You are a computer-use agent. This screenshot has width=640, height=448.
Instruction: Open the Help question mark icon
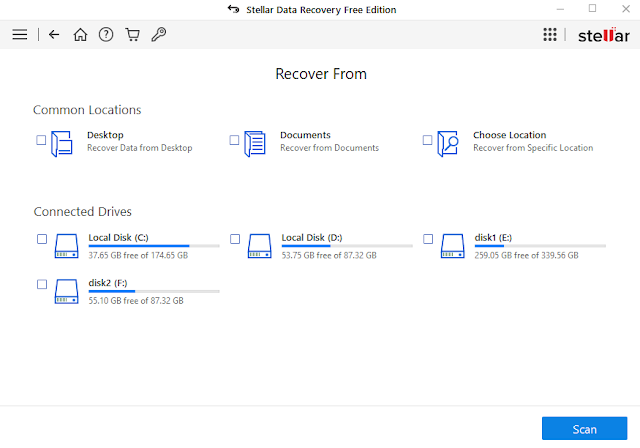[106, 35]
